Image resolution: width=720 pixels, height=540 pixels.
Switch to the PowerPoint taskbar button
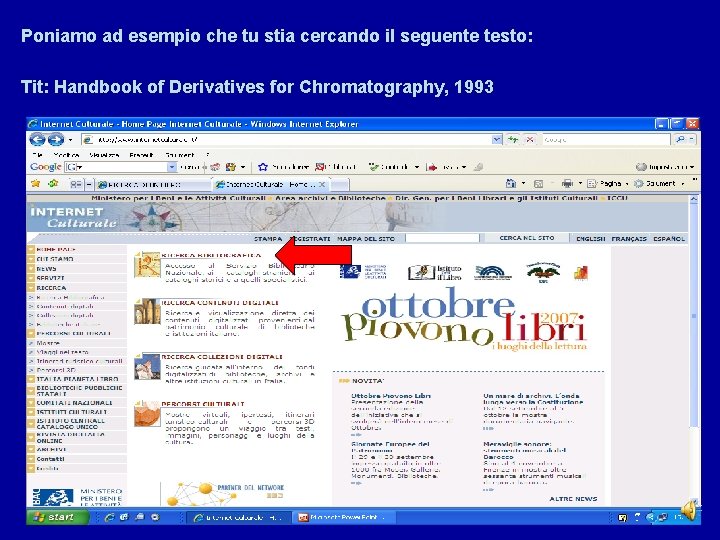[x=342, y=518]
